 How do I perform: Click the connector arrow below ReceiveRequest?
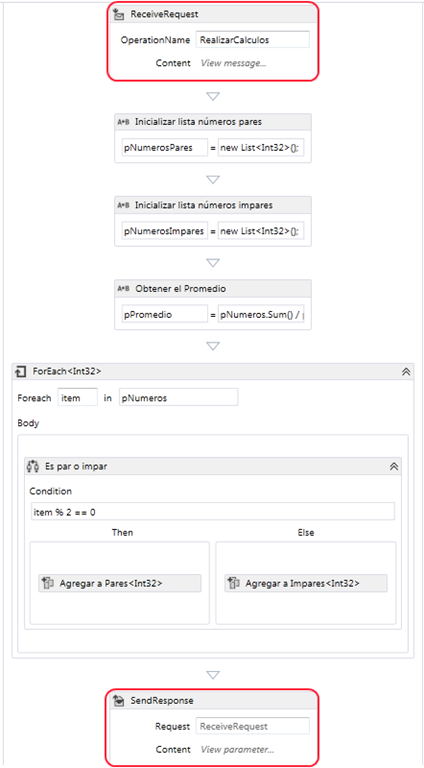point(212,96)
